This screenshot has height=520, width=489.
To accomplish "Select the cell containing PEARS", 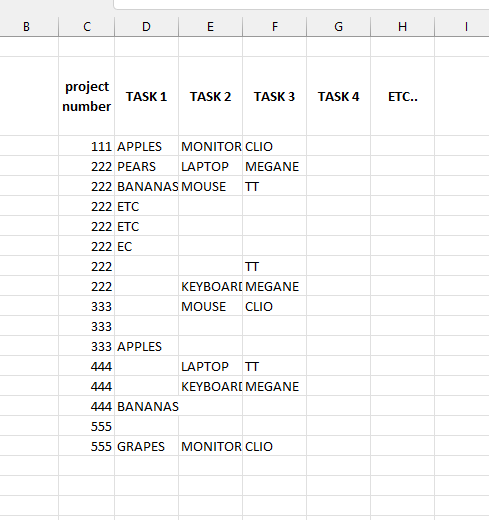I will (x=146, y=166).
